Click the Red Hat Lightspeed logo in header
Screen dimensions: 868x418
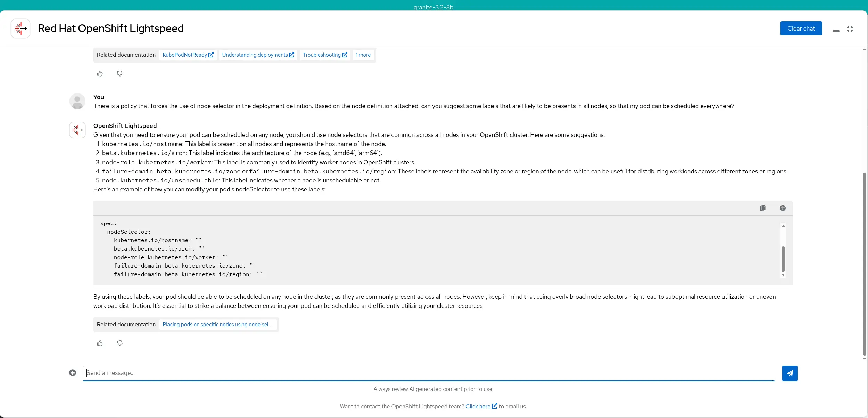20,28
